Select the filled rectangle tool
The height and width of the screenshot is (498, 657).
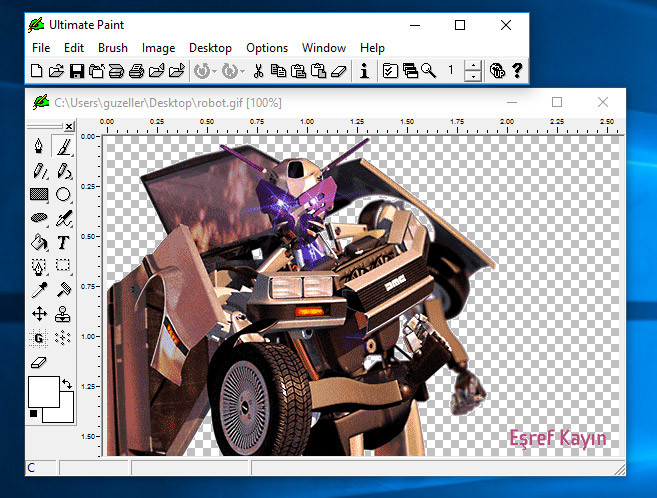[39, 194]
